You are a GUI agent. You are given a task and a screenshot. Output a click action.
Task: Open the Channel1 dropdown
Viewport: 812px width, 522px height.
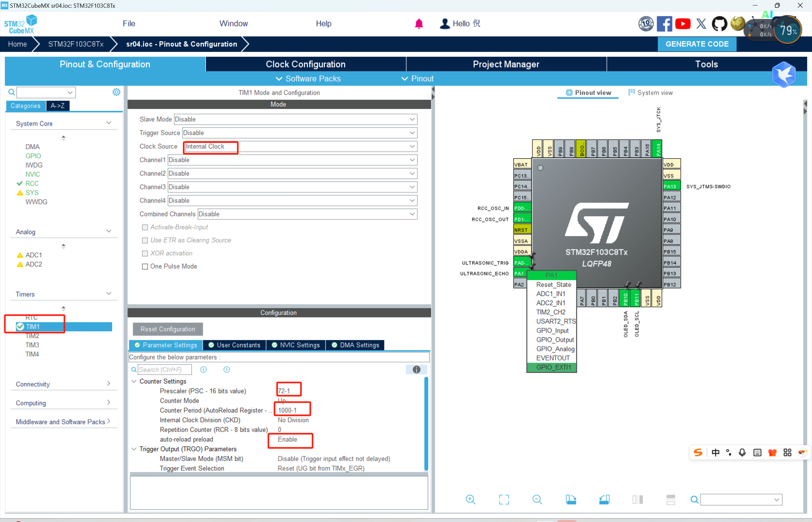click(x=293, y=160)
